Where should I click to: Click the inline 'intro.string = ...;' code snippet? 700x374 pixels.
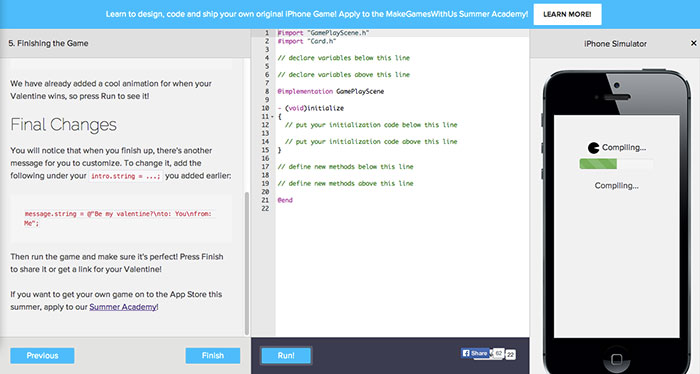[x=125, y=176]
